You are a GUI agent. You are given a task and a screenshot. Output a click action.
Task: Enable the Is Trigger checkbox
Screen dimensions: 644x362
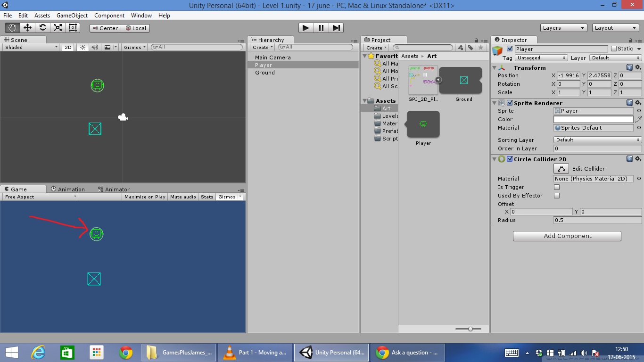(557, 187)
